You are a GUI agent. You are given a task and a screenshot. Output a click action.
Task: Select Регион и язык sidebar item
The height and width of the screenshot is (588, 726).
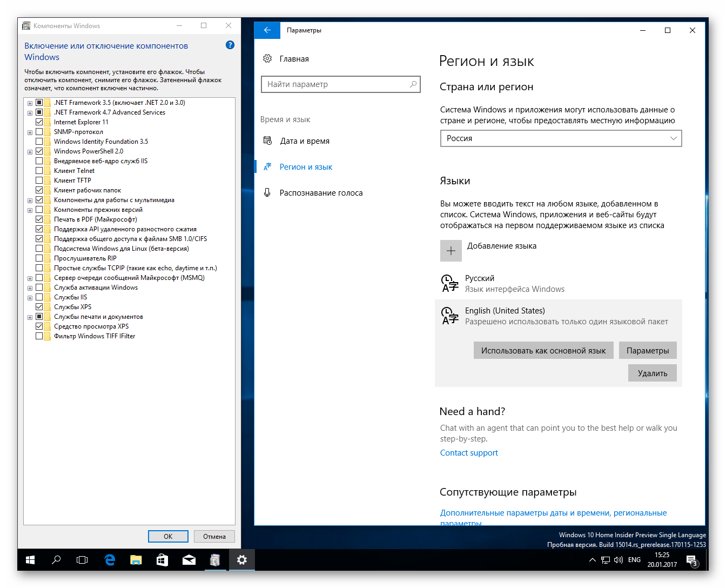[x=306, y=166]
